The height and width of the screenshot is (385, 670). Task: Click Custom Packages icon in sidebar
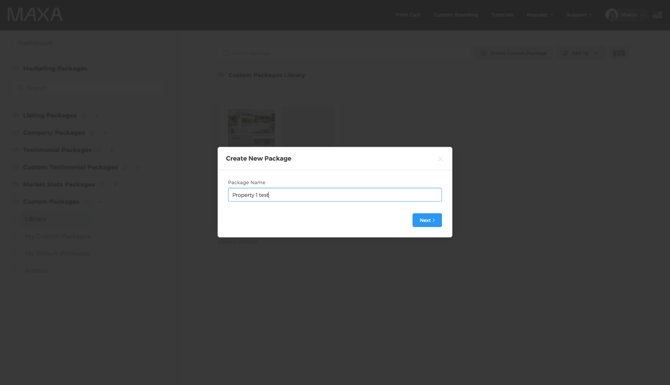15,202
